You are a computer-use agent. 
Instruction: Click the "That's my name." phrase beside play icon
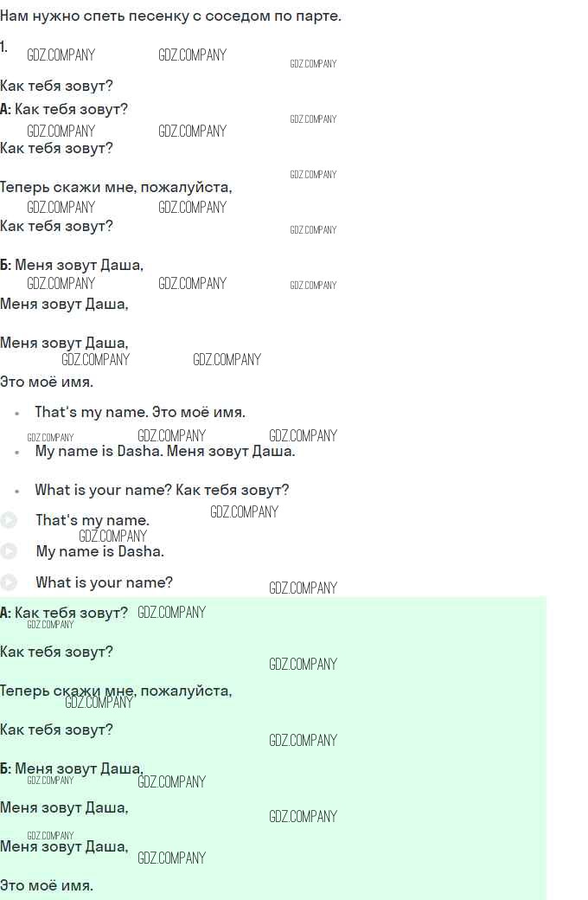pos(93,520)
